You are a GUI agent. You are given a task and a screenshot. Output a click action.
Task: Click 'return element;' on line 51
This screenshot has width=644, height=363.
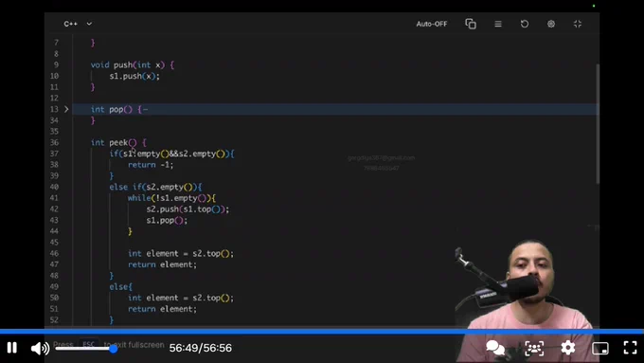(162, 309)
